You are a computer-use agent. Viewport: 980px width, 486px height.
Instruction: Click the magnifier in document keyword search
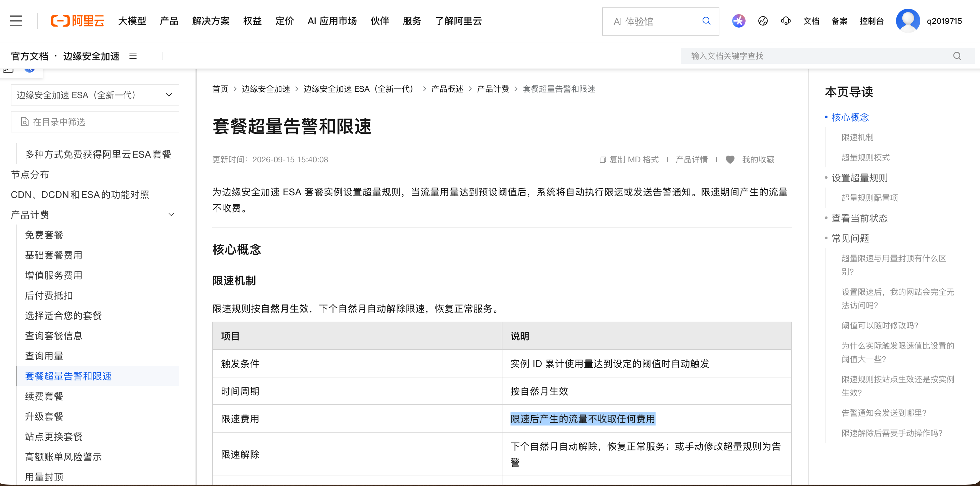click(957, 56)
